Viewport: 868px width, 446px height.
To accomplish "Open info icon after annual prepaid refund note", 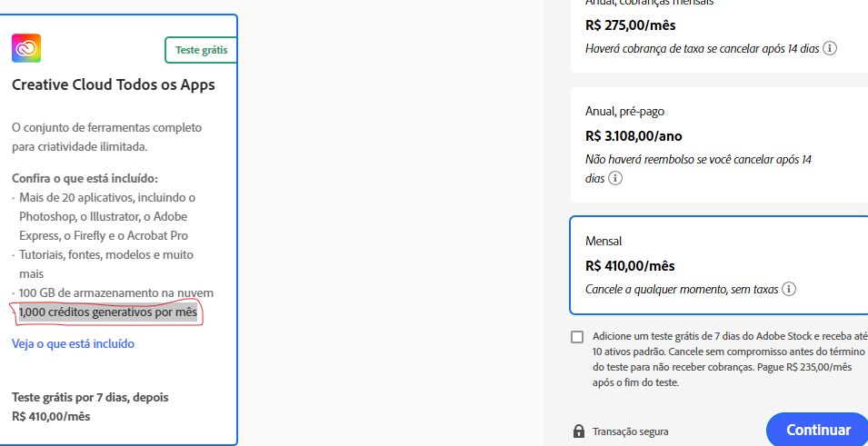I will [x=615, y=179].
